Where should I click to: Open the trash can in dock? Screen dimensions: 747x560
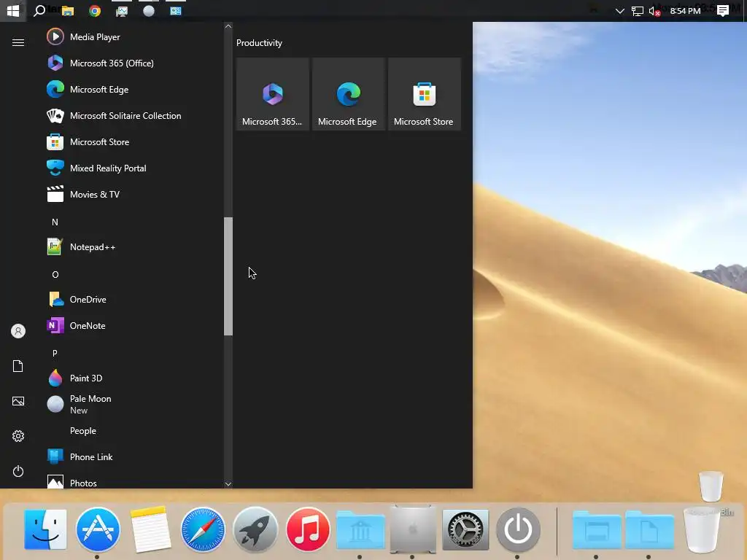click(x=701, y=530)
